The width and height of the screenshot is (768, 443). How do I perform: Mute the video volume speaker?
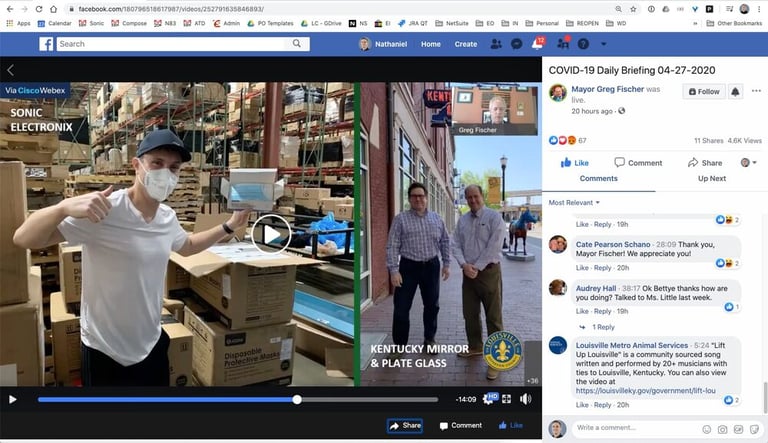point(526,399)
